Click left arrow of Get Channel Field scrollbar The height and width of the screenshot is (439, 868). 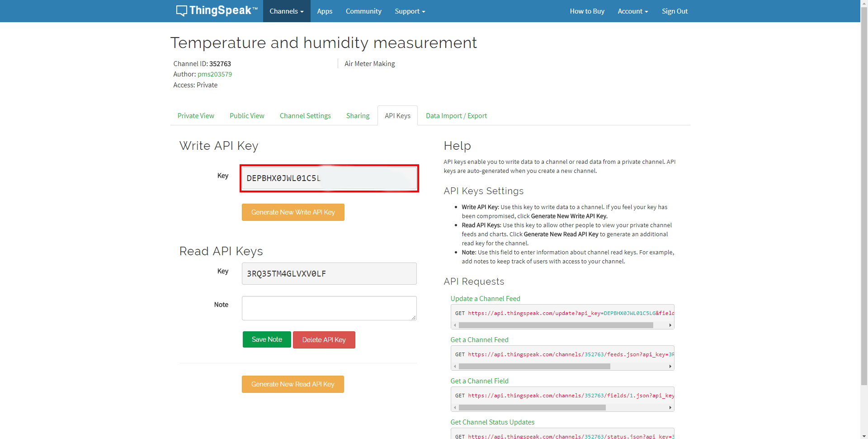[455, 407]
